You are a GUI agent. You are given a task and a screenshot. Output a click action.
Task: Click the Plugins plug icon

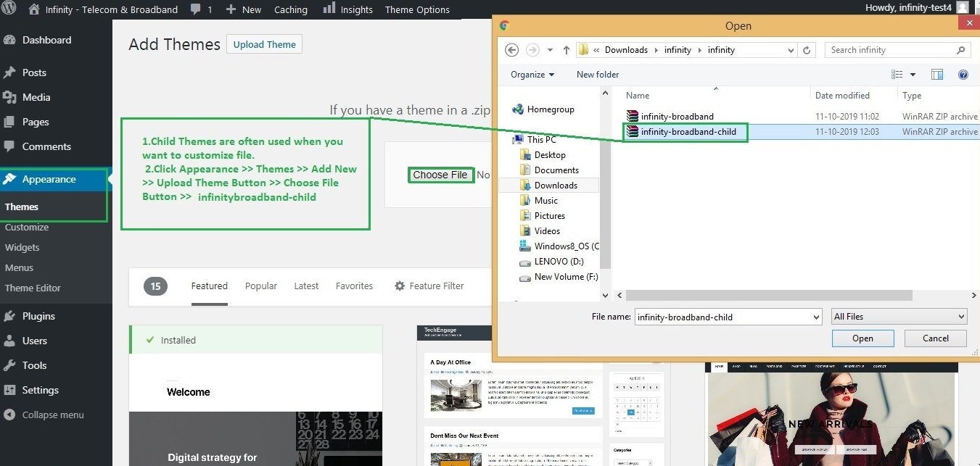pos(9,316)
